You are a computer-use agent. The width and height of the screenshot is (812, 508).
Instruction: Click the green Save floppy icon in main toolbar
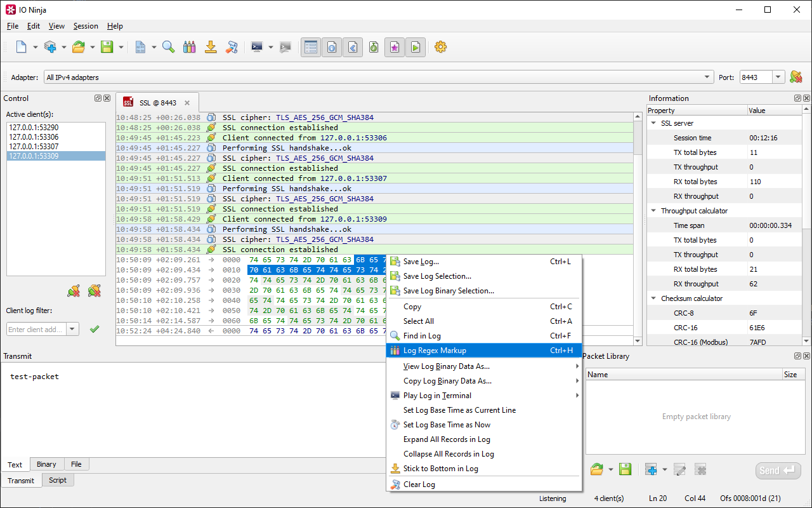pos(107,47)
